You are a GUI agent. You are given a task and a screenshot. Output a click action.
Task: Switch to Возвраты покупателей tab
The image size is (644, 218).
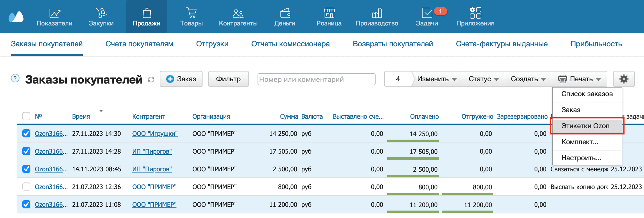pyautogui.click(x=393, y=44)
